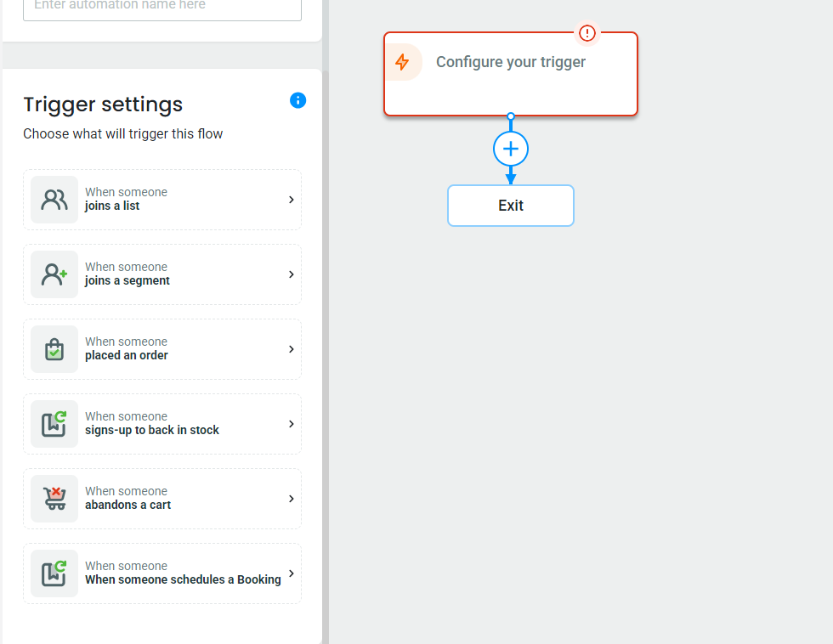Focus the automation name input field

[162, 8]
